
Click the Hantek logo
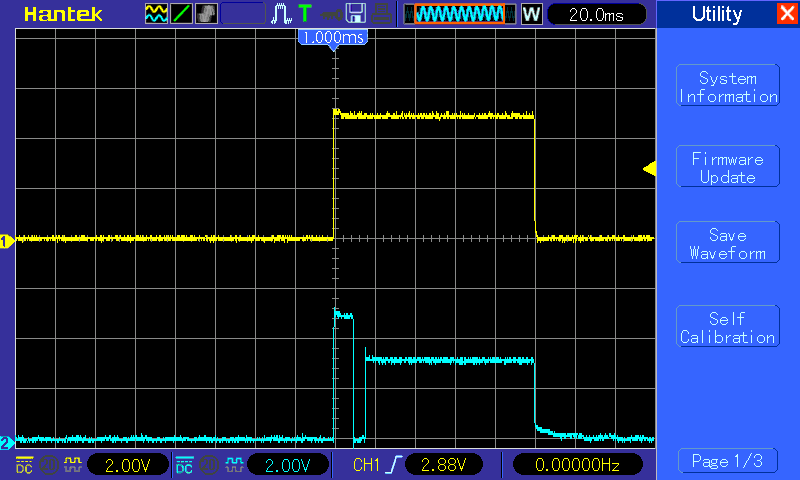(63, 14)
